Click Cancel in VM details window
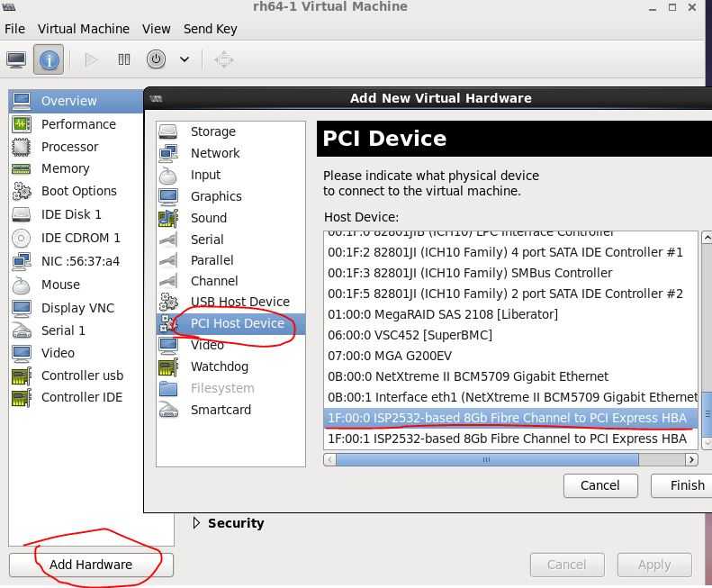This screenshot has width=712, height=588. [567, 565]
